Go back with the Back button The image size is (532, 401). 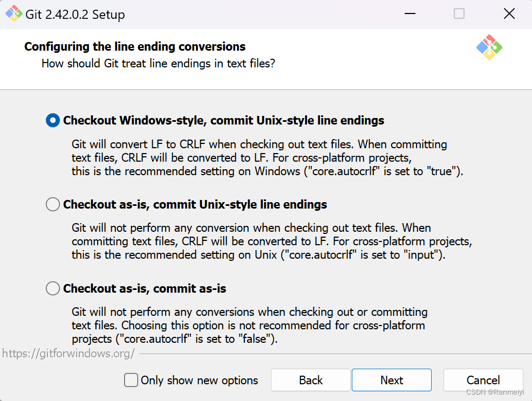(x=311, y=380)
